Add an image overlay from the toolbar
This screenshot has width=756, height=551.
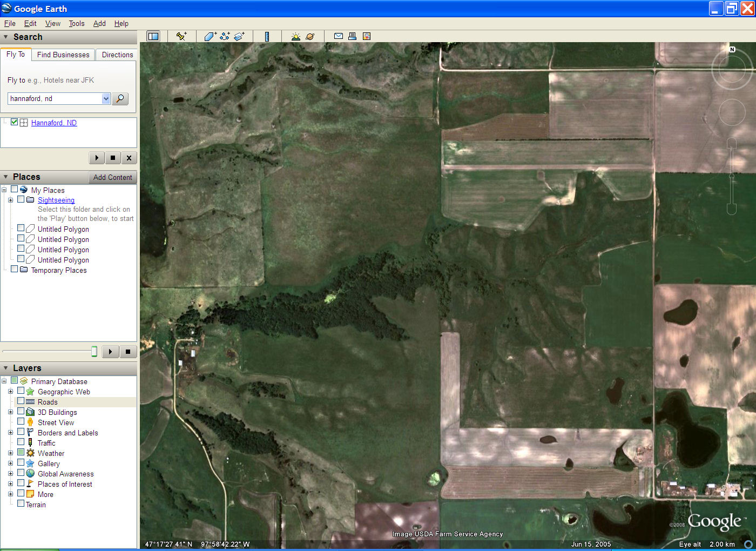pos(239,36)
